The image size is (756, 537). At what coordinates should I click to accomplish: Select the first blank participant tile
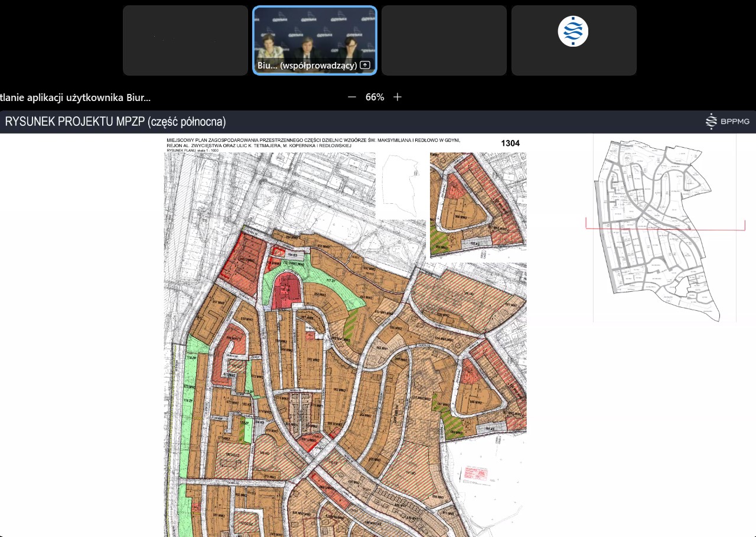point(185,40)
